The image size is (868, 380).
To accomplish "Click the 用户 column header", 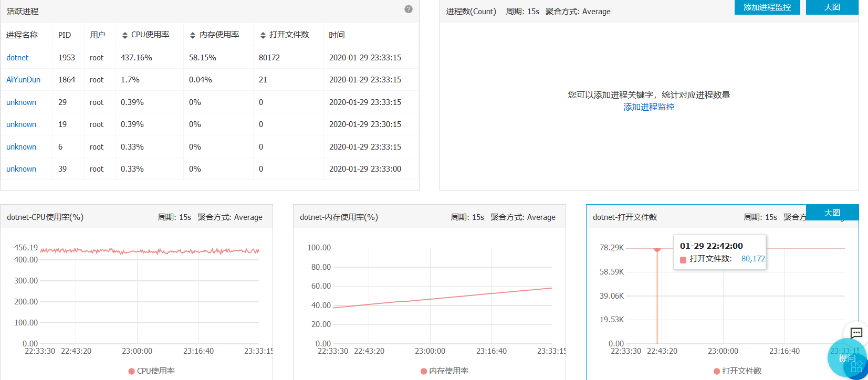I will 98,35.
